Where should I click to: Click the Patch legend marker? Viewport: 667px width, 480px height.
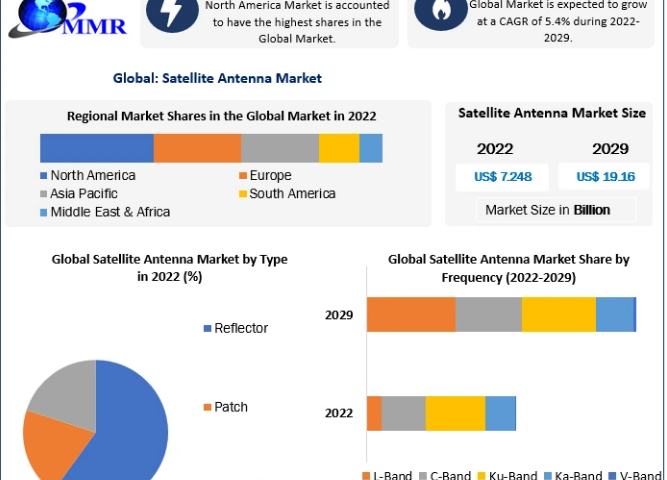point(208,407)
